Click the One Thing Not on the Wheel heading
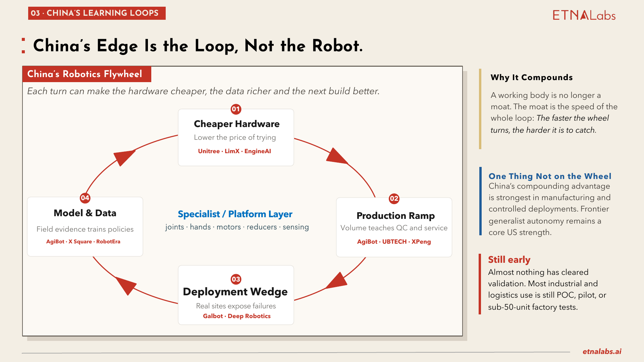 click(550, 176)
